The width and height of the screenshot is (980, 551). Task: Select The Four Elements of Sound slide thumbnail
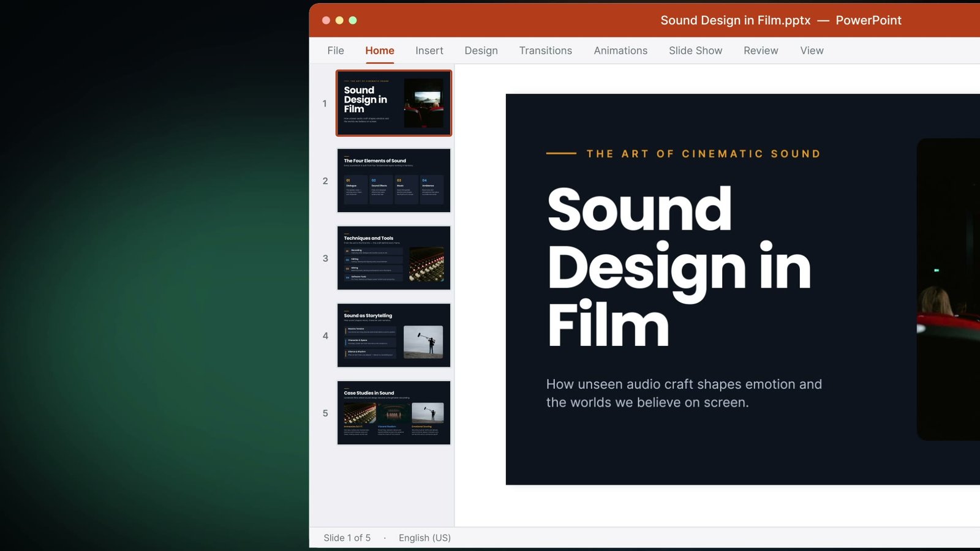click(x=394, y=181)
